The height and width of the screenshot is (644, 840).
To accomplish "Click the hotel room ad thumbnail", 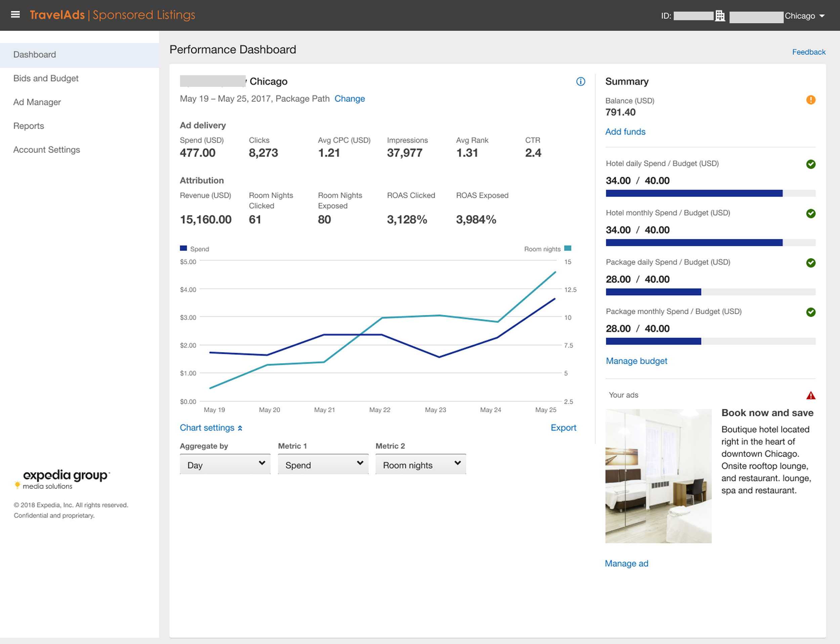I will point(658,476).
